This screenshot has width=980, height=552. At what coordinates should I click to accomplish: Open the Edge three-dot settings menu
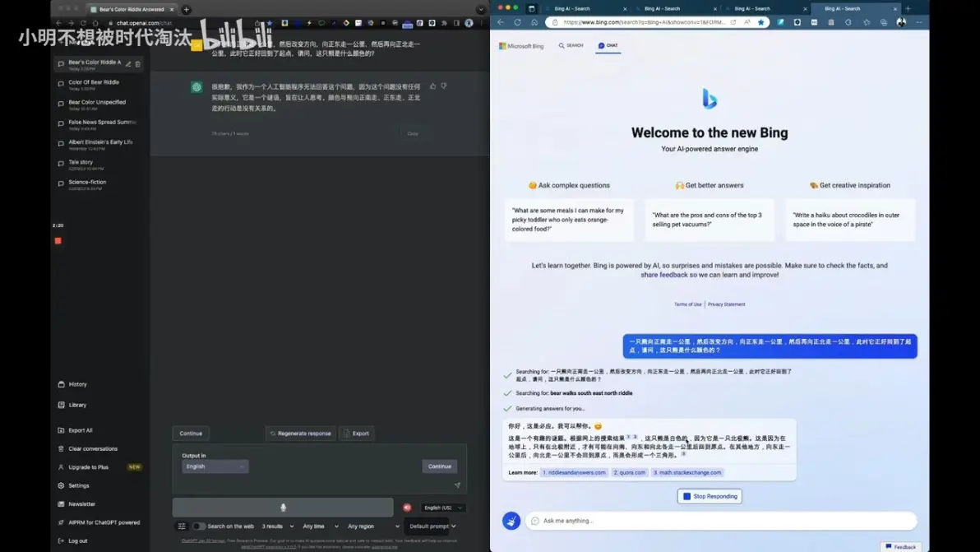(919, 22)
